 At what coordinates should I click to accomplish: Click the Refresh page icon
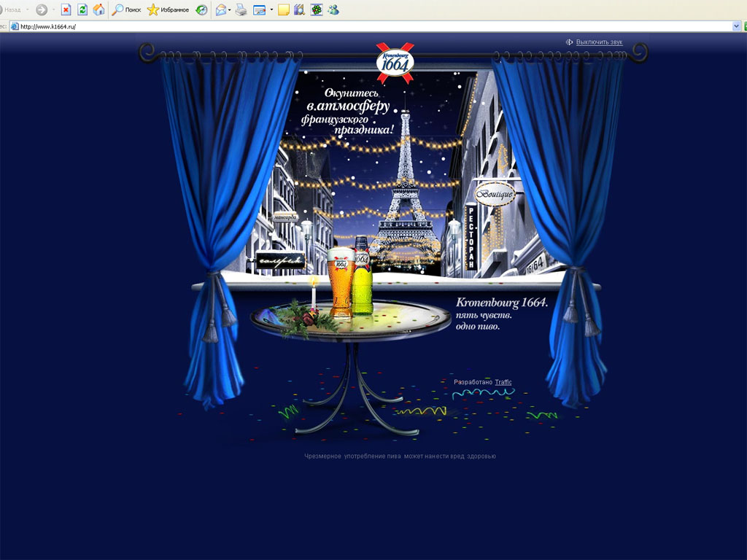[82, 9]
